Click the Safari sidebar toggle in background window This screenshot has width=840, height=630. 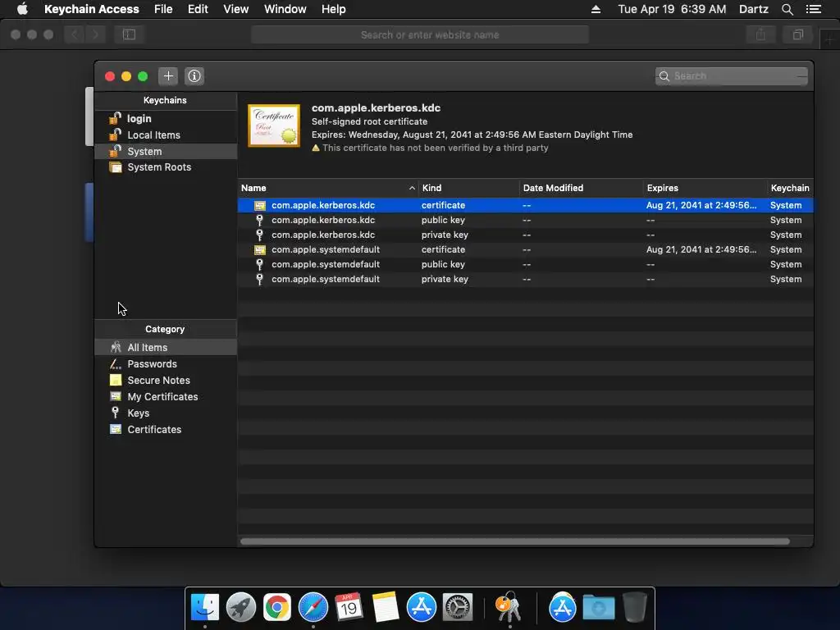[129, 34]
